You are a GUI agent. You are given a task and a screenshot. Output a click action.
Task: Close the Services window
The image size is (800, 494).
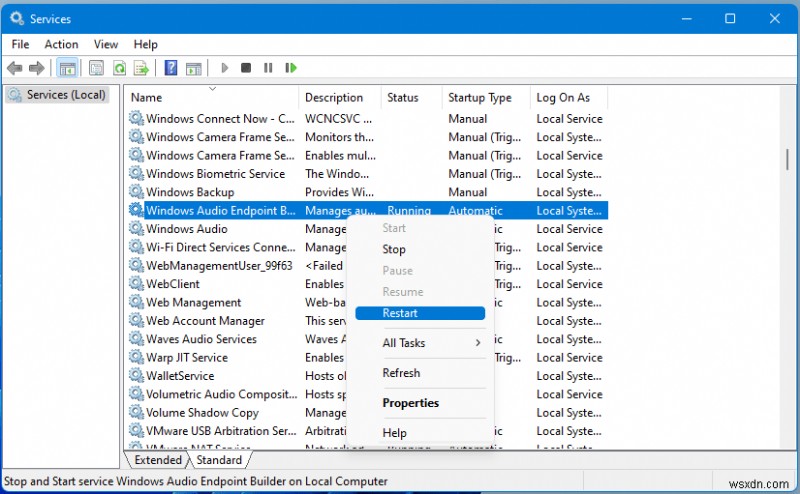coord(774,18)
